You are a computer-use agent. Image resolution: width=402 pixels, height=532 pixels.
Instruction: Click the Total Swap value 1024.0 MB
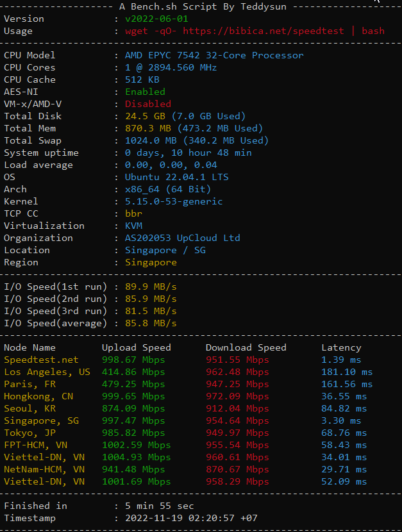click(151, 140)
